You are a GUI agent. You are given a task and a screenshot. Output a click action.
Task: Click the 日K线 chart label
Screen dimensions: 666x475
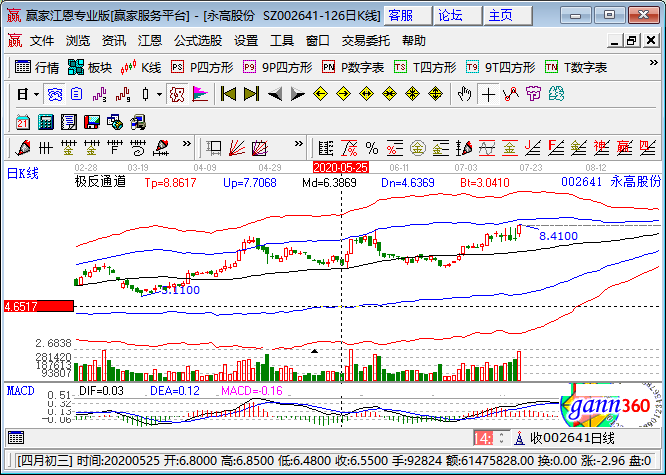tap(23, 173)
